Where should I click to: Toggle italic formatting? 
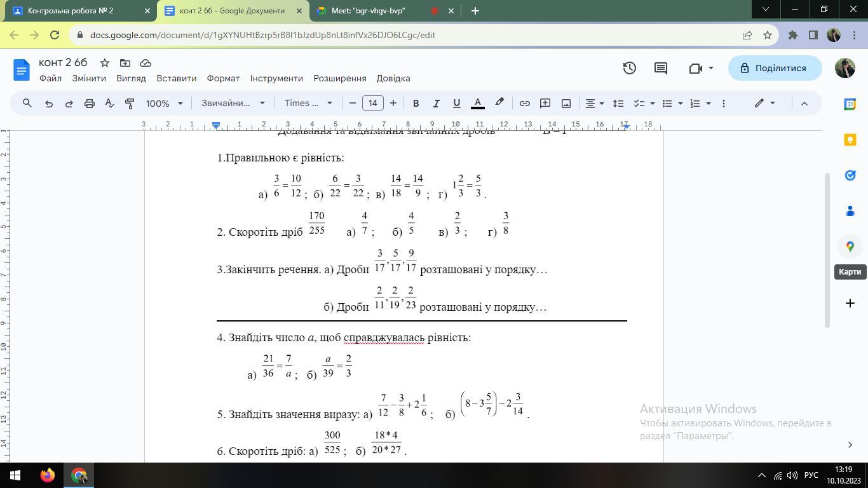[436, 103]
